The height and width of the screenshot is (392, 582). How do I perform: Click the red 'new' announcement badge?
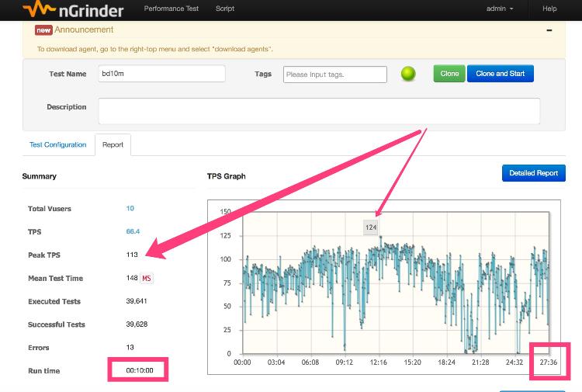43,29
